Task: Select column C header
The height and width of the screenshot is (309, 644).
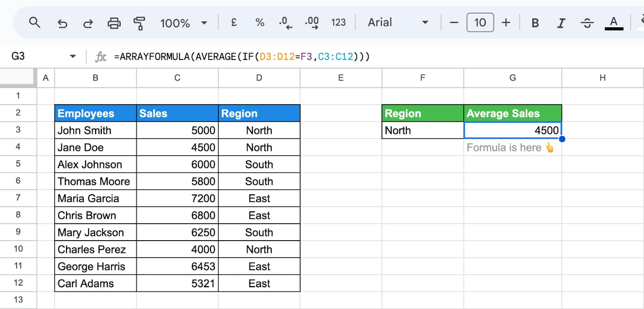Action: [x=177, y=78]
